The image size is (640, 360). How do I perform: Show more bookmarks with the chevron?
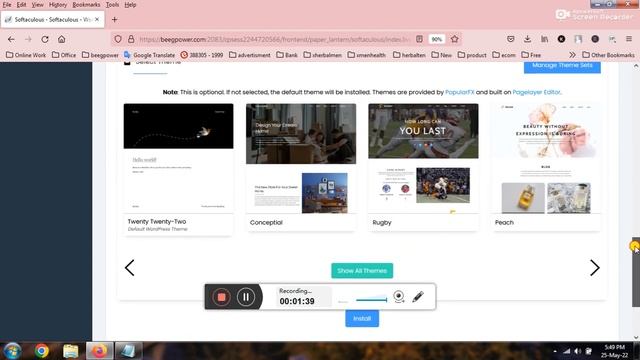tap(572, 55)
